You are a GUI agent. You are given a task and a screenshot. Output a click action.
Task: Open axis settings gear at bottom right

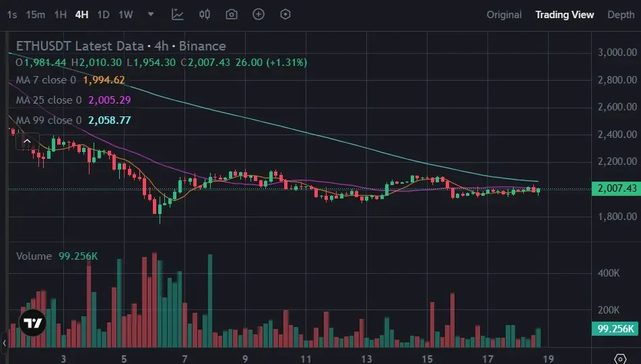(620, 359)
